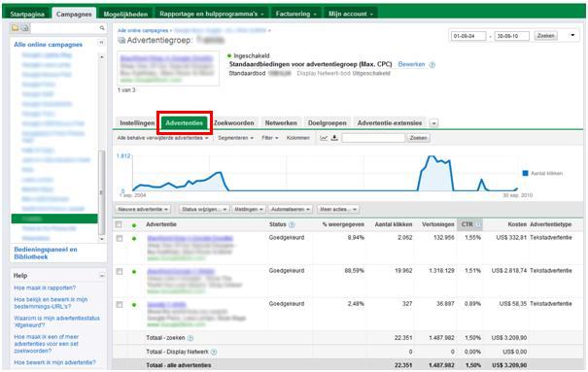Click sidebar scroll-up arrow
This screenshot has width=588, height=372.
pyautogui.click(x=102, y=57)
